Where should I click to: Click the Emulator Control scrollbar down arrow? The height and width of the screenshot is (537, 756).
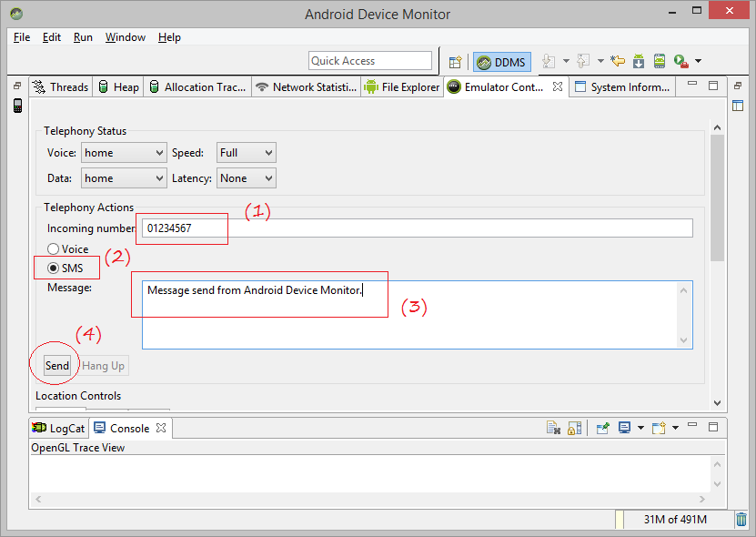click(x=717, y=403)
